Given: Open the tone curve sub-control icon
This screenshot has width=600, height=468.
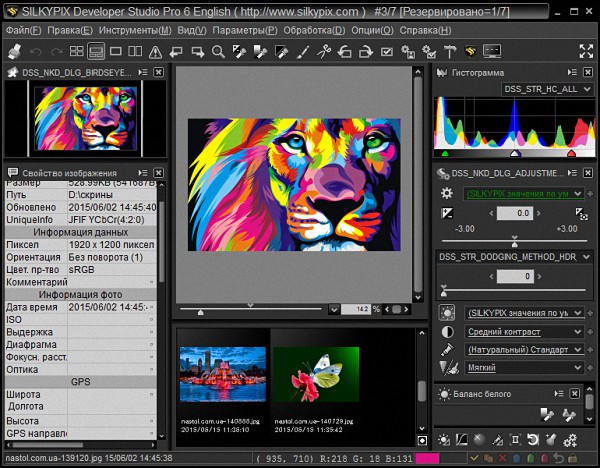Looking at the screenshot, I should pos(461,440).
